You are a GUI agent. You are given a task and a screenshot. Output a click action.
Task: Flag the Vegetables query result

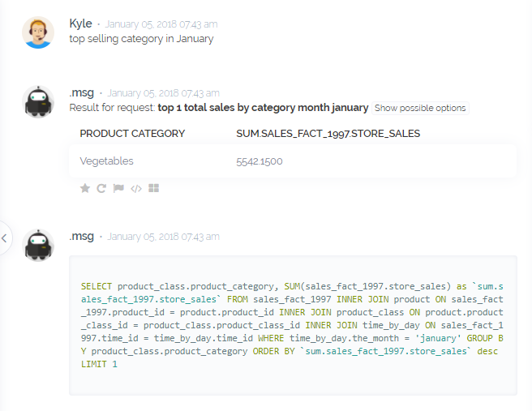pos(118,188)
